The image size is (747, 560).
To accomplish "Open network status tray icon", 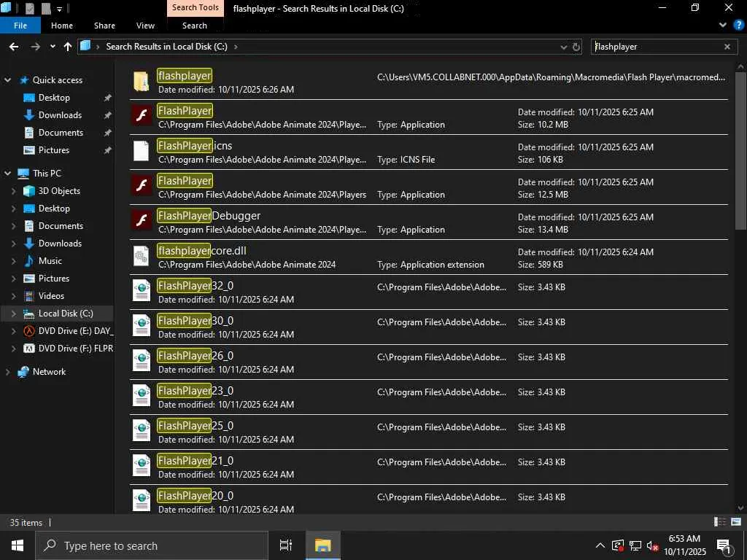I will coord(635,545).
